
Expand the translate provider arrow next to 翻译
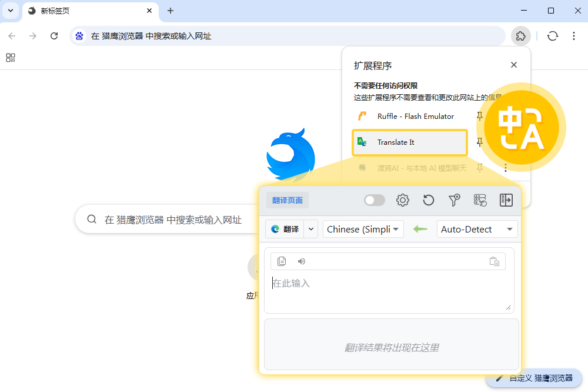coord(311,229)
